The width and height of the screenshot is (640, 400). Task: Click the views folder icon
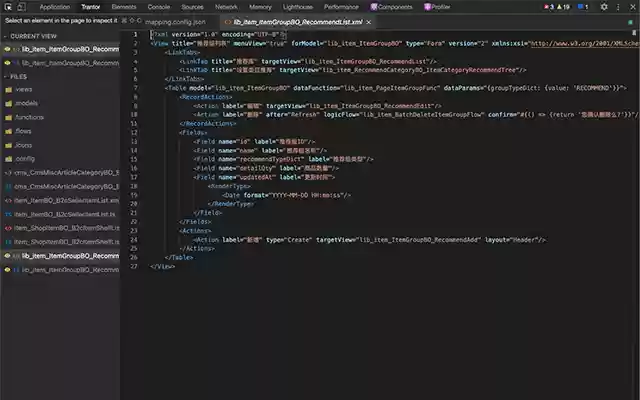click(9, 90)
